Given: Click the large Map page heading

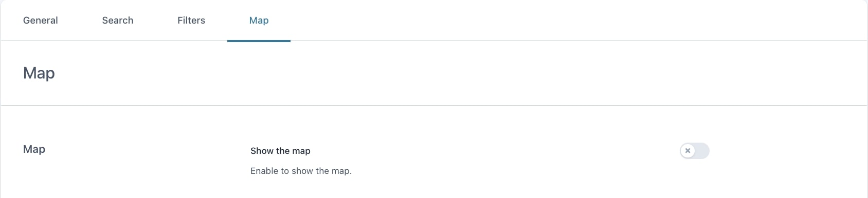Looking at the screenshot, I should coord(39,73).
